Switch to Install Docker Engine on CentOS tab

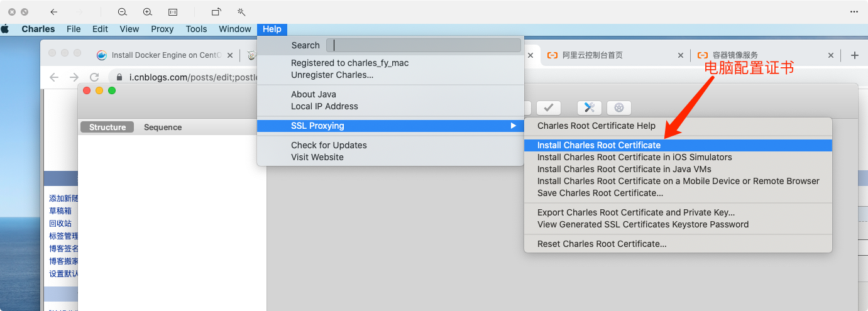(x=166, y=55)
